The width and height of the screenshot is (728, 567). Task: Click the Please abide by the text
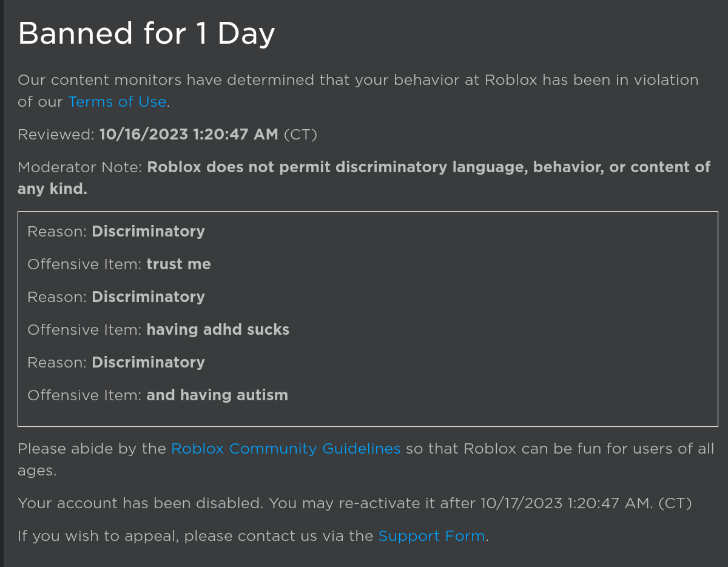pos(92,449)
